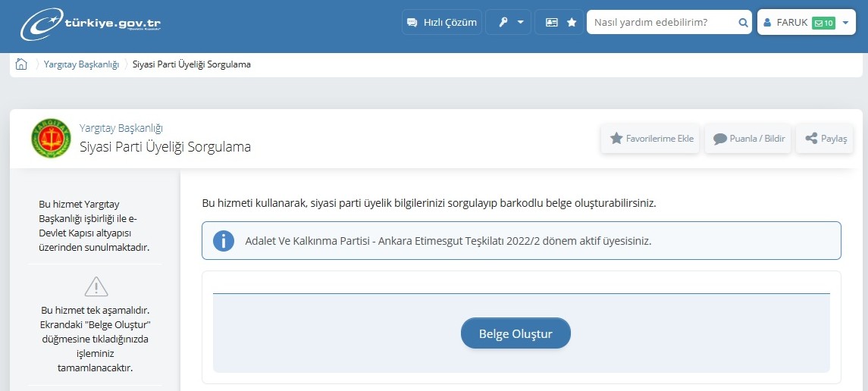The image size is (868, 391).
Task: Open the türkiye.gov.tr logo homepage
Action: [x=91, y=24]
